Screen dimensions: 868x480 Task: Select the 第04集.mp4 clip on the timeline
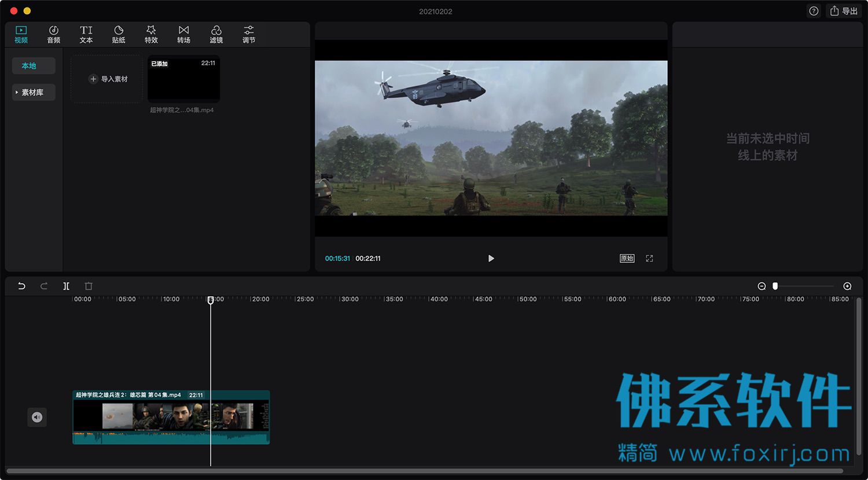point(171,417)
